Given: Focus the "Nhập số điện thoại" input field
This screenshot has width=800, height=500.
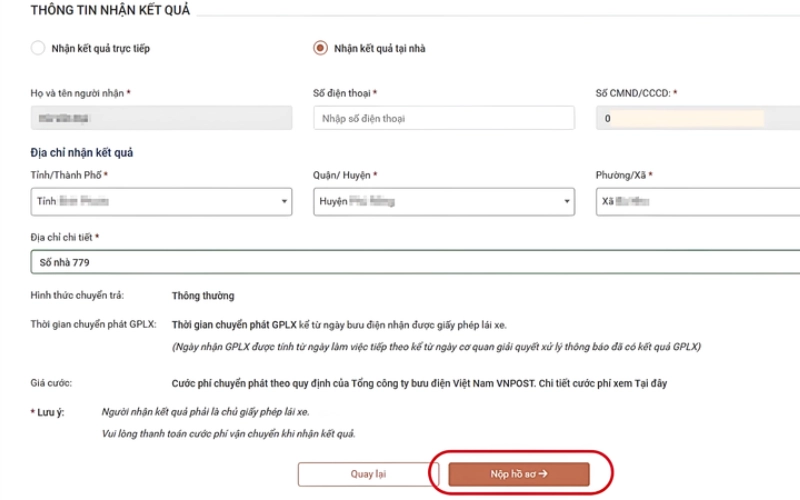Looking at the screenshot, I should click(443, 118).
